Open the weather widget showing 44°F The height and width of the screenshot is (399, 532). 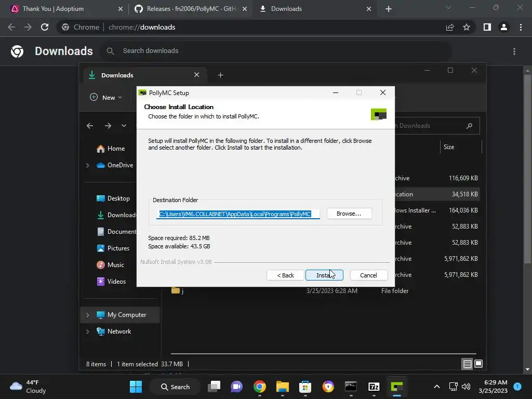click(x=28, y=387)
